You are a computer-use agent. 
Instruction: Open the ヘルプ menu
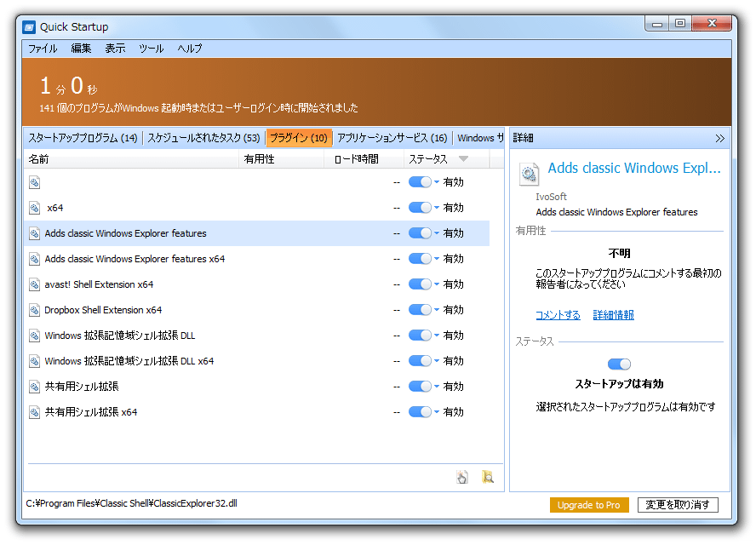pyautogui.click(x=190, y=49)
